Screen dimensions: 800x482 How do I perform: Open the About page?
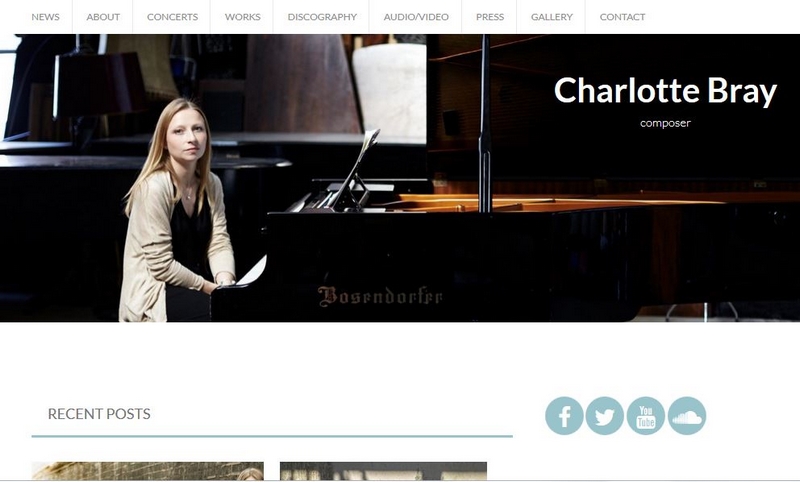[x=103, y=17]
